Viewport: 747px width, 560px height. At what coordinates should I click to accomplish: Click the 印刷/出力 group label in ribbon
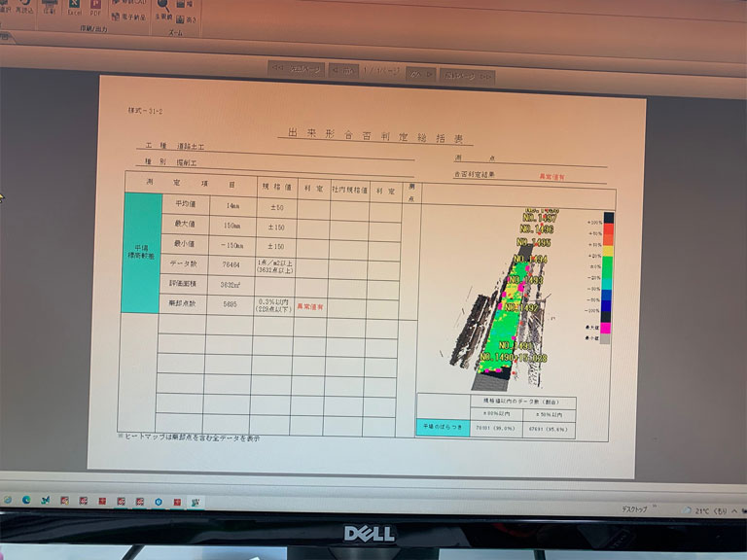(93, 28)
